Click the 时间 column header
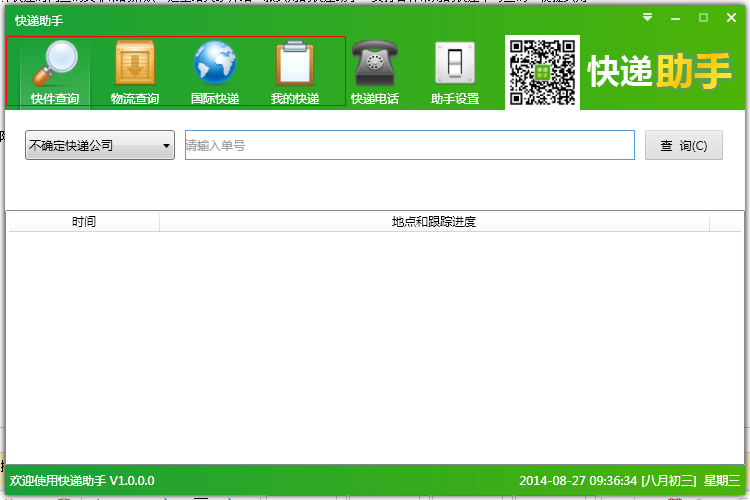 [84, 222]
